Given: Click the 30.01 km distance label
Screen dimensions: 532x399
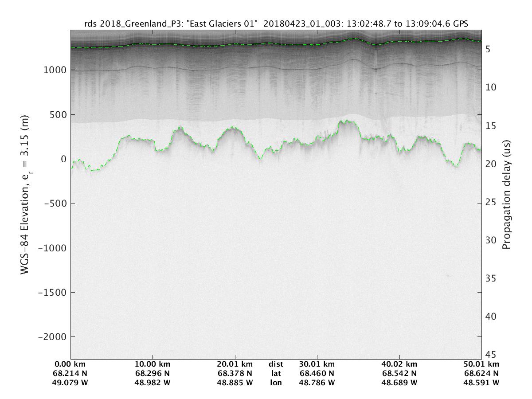Looking at the screenshot, I should [x=317, y=364].
